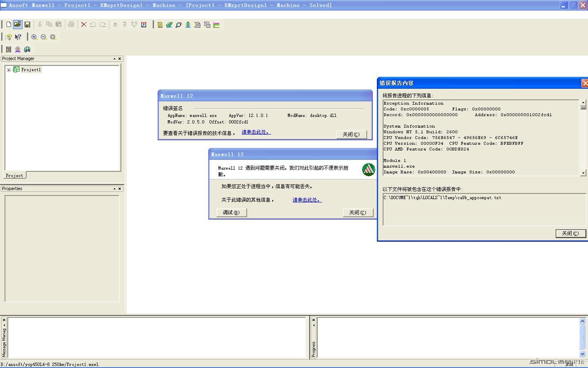
Task: Click the yellow scroll notes icon
Action: [160, 25]
